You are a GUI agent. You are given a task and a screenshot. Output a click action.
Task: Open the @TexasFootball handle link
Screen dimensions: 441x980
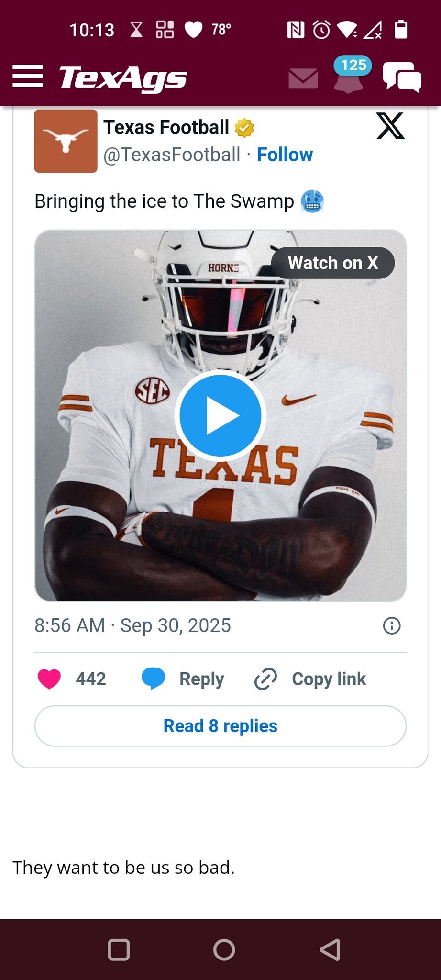[172, 155]
